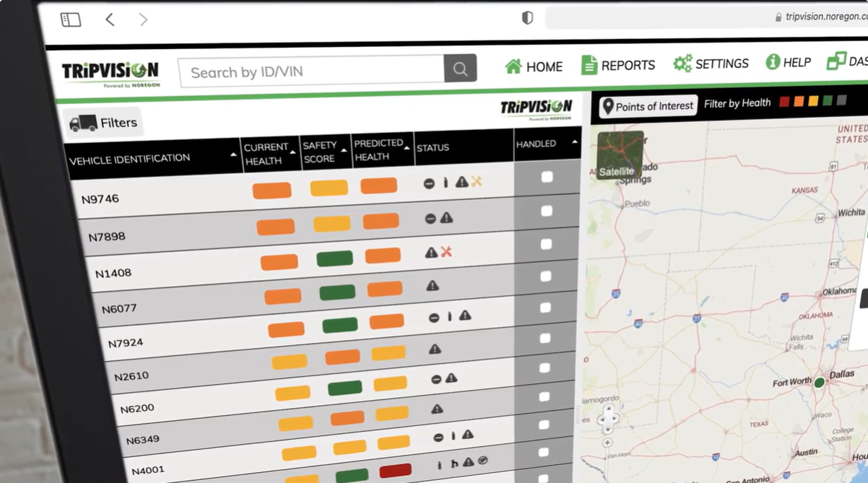Sort by Predicted Health column arrow
The image size is (868, 483).
point(407,148)
